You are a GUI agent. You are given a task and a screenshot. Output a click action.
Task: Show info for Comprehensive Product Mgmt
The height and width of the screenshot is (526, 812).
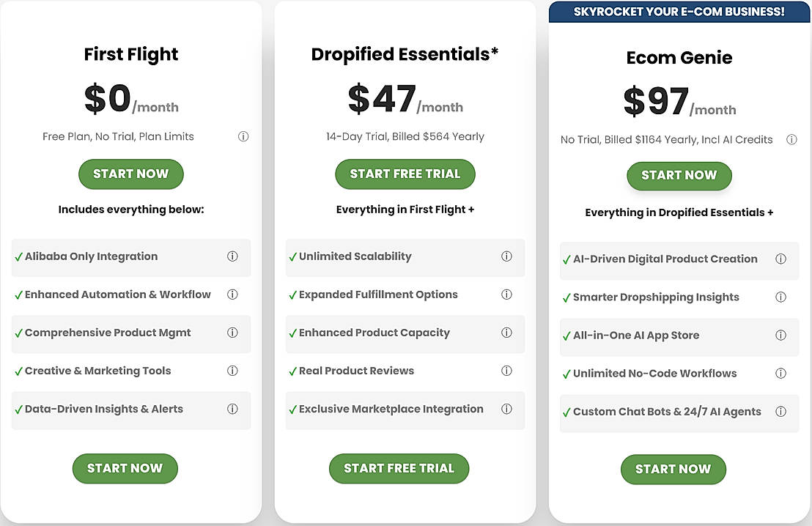click(232, 333)
